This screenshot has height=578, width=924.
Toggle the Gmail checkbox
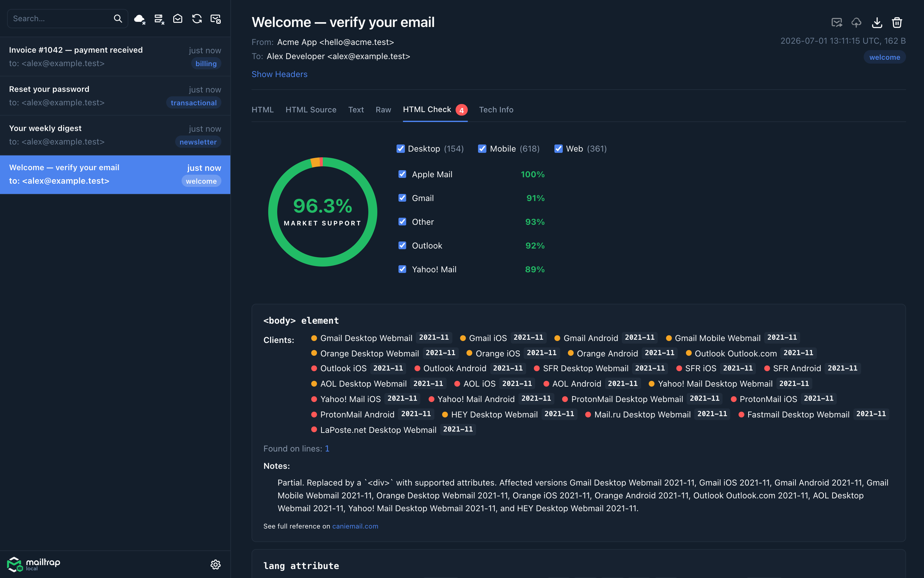[x=402, y=197]
